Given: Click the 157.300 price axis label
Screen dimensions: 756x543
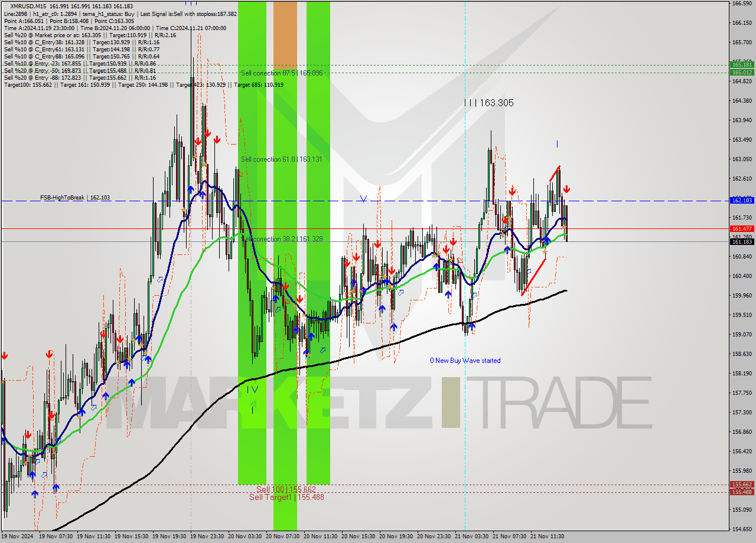Looking at the screenshot, I should tap(741, 413).
